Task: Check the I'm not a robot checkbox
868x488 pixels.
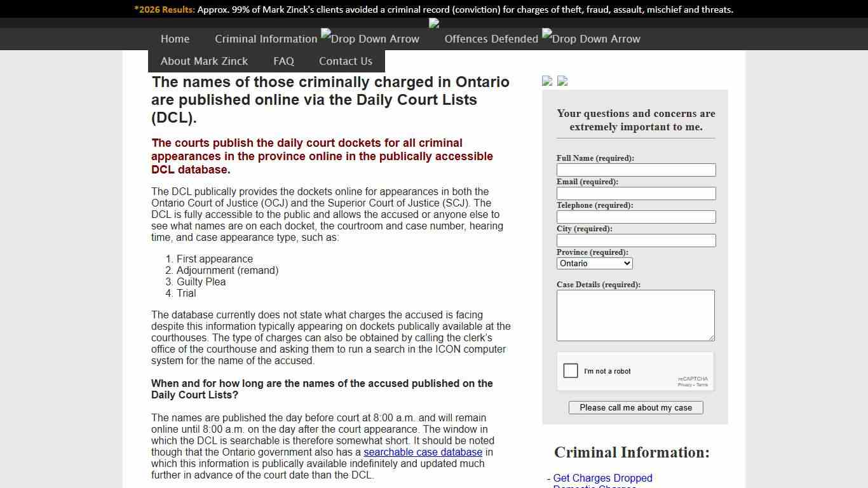Action: click(571, 370)
